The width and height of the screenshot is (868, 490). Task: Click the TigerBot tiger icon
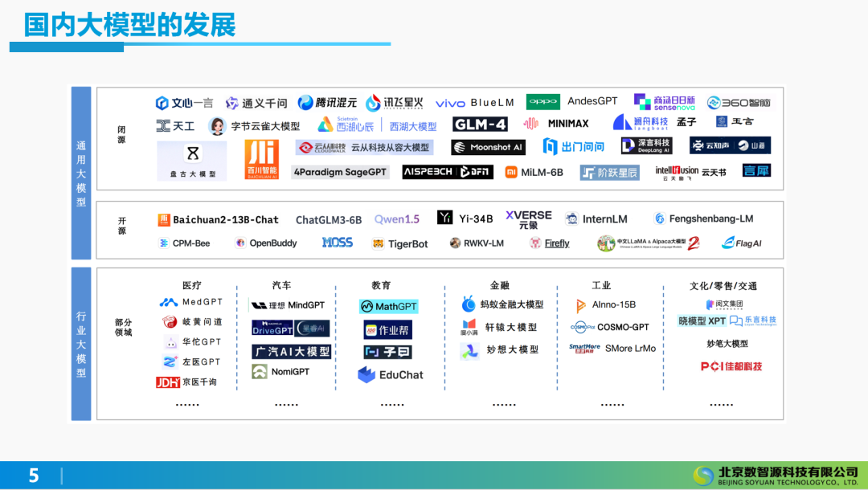coord(378,244)
